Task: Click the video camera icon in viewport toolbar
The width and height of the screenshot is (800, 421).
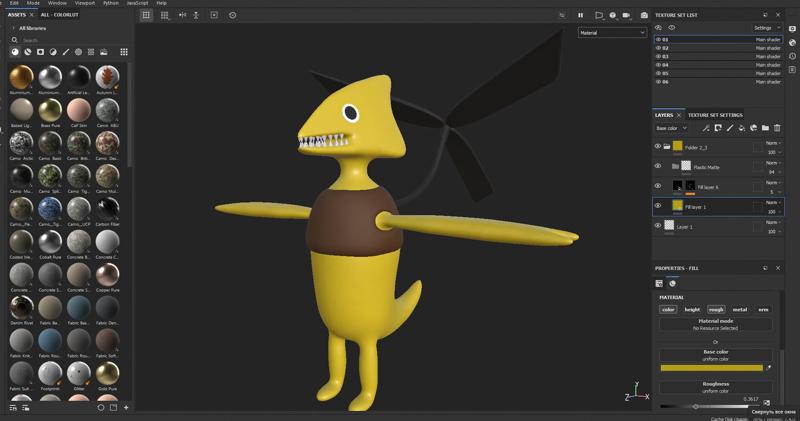Action: point(627,15)
